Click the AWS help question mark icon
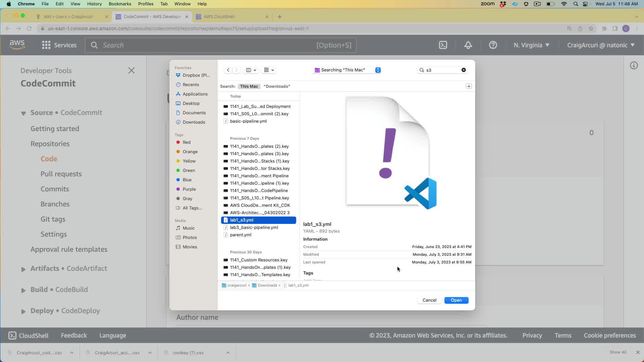 click(493, 45)
